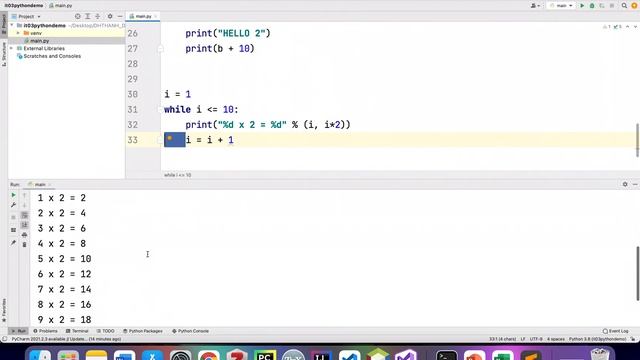640x360 pixels.
Task: Open the user account icon dropdown
Action: [535, 6]
